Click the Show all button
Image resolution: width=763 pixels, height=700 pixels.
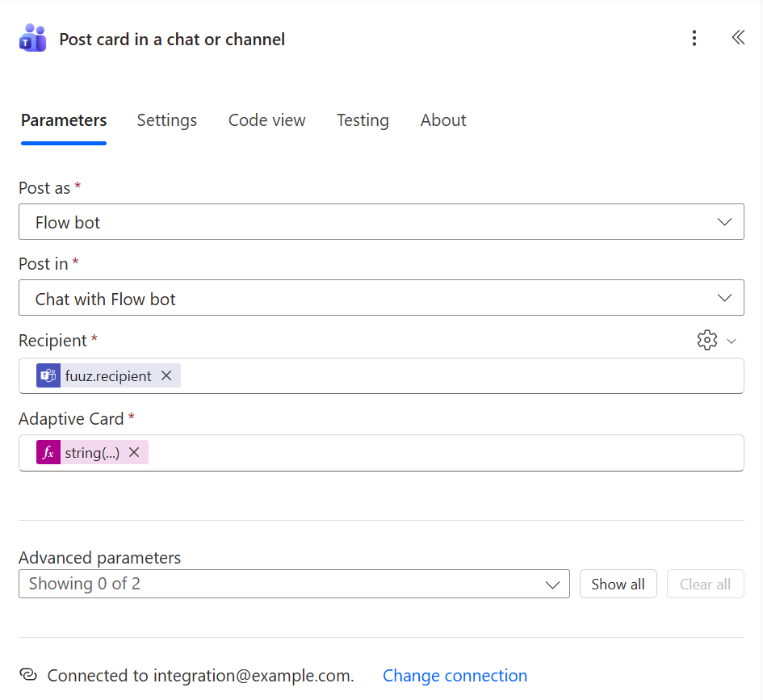pyautogui.click(x=618, y=584)
